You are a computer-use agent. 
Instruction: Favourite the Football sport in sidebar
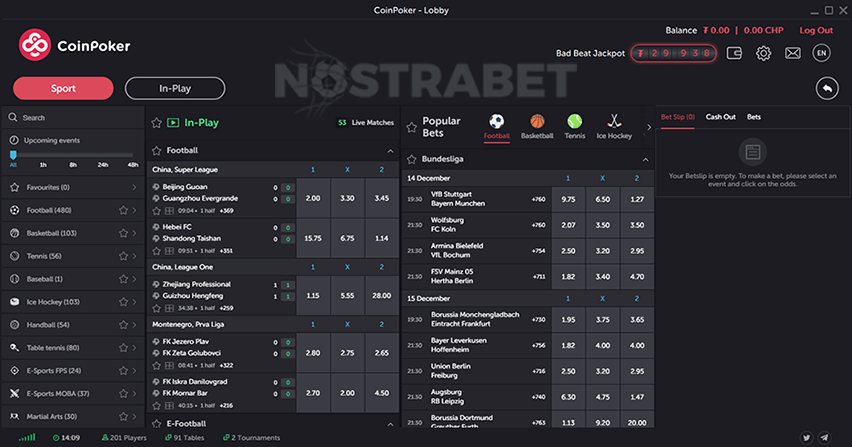pos(123,210)
